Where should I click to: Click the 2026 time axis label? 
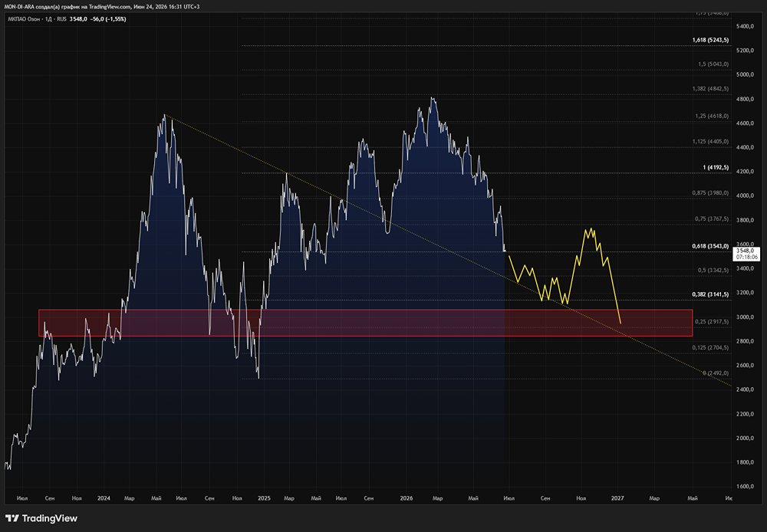pyautogui.click(x=406, y=498)
